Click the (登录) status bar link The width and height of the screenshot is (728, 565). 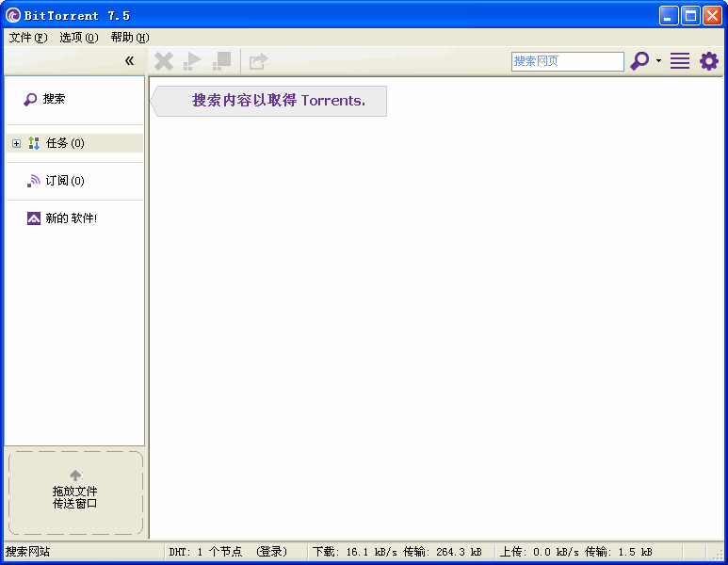click(x=272, y=552)
